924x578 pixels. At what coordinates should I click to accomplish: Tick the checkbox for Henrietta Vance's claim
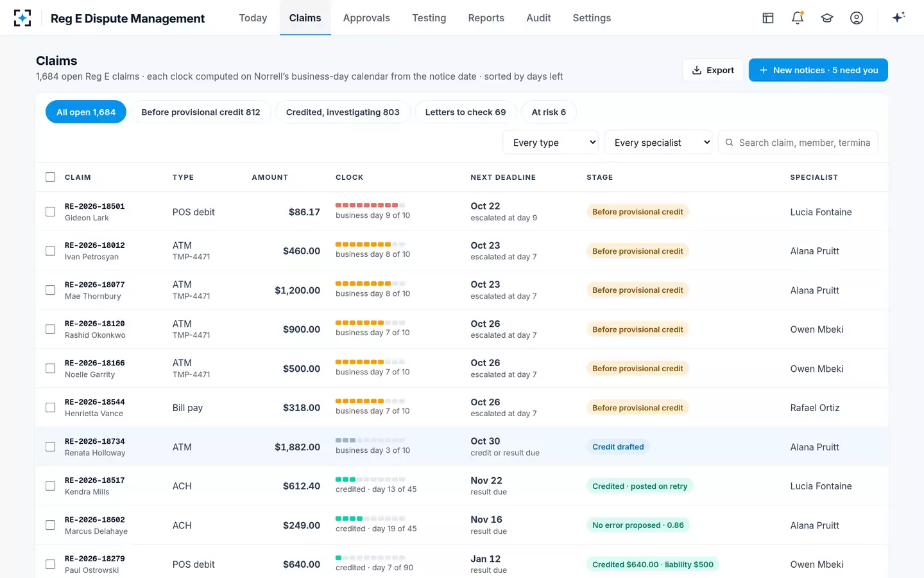pyautogui.click(x=50, y=408)
